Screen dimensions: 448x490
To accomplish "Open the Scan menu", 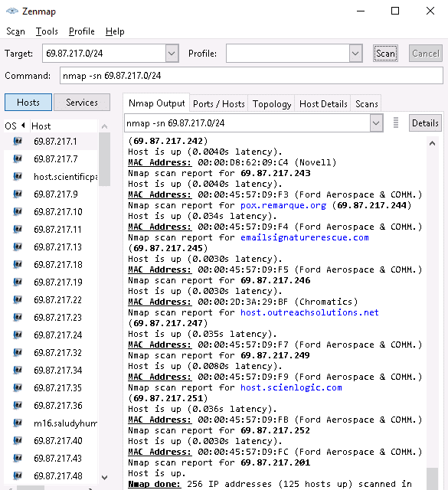I will click(x=15, y=31).
